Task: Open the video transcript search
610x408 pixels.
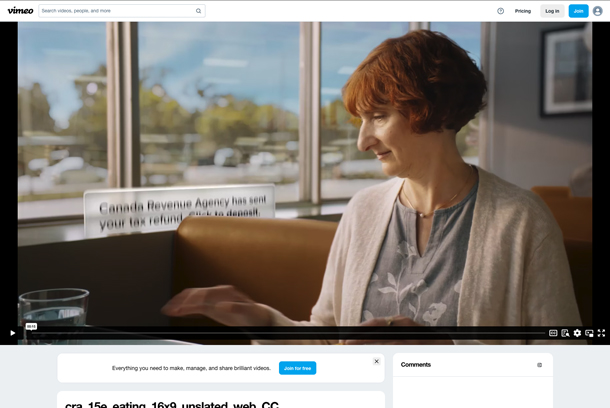Action: [565, 333]
